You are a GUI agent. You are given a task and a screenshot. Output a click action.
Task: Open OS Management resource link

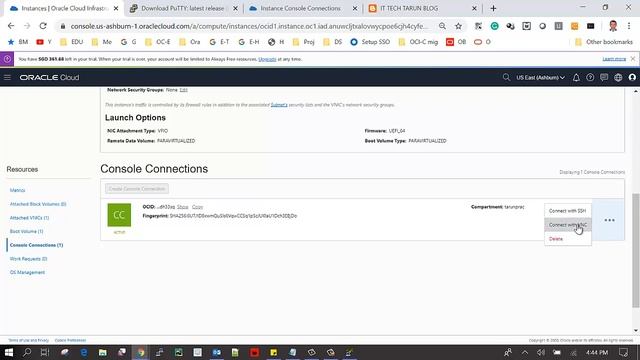pos(27,272)
